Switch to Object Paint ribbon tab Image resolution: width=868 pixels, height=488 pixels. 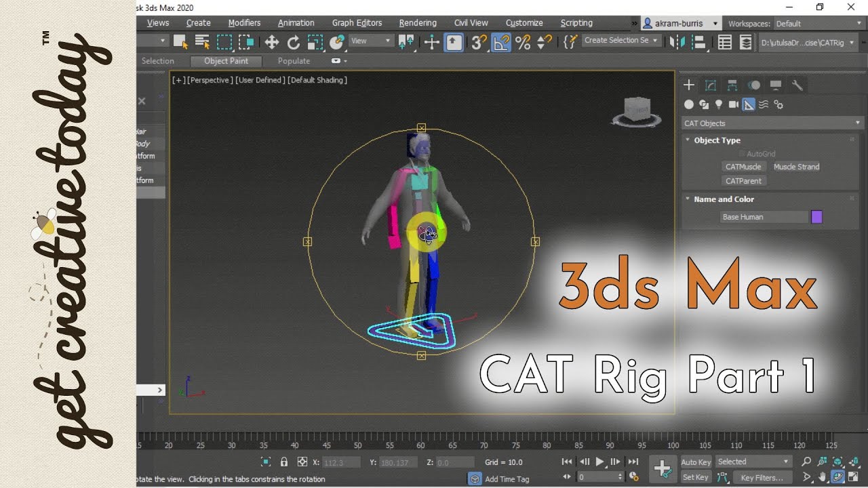(x=226, y=61)
